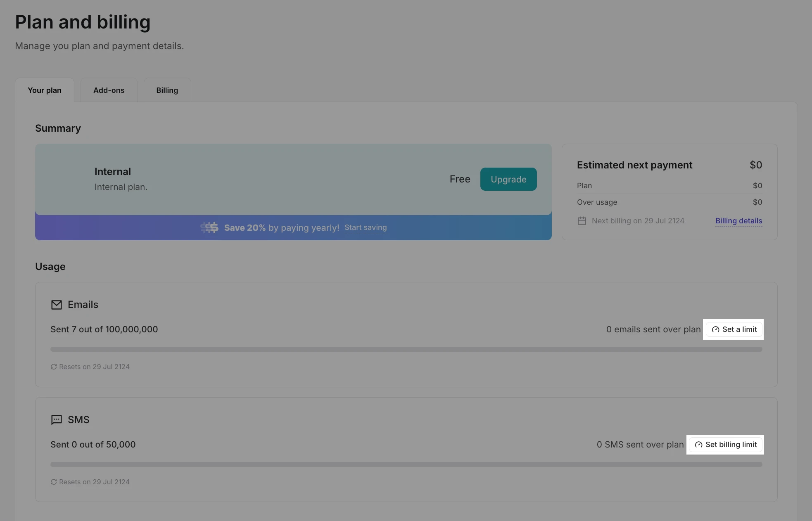Switch to the Add-ons tab
This screenshot has width=812, height=521.
pyautogui.click(x=109, y=90)
